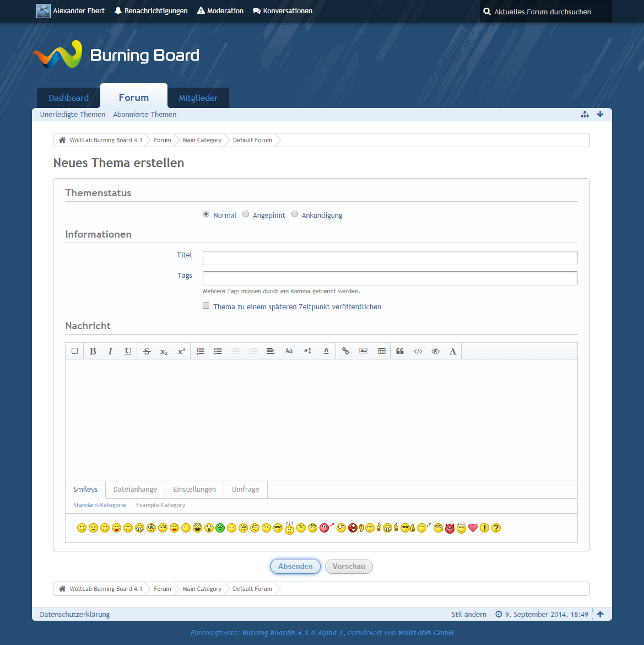Open the text color picker
Screen dimensions: 644x645
(326, 351)
